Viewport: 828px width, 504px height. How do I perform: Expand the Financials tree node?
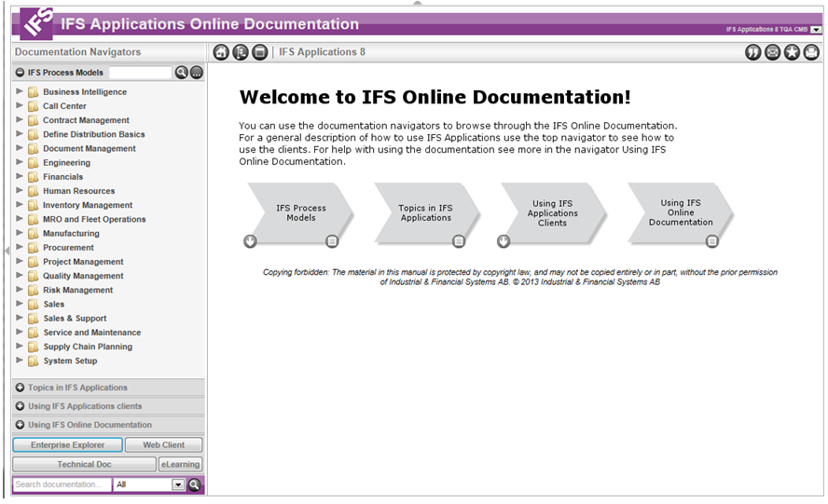pyautogui.click(x=21, y=176)
